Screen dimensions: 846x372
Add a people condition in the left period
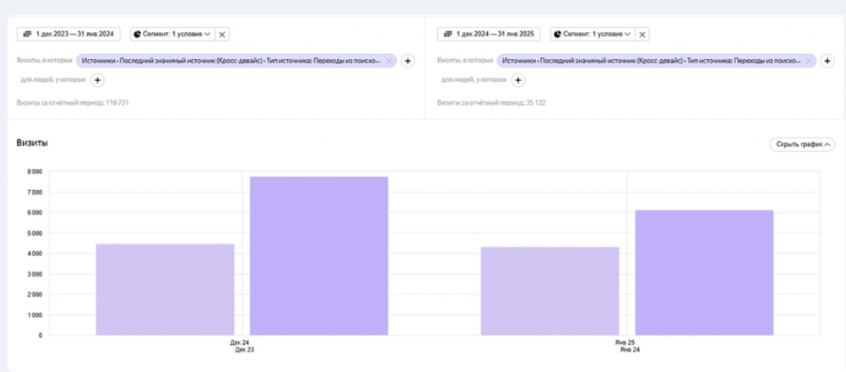click(x=97, y=80)
